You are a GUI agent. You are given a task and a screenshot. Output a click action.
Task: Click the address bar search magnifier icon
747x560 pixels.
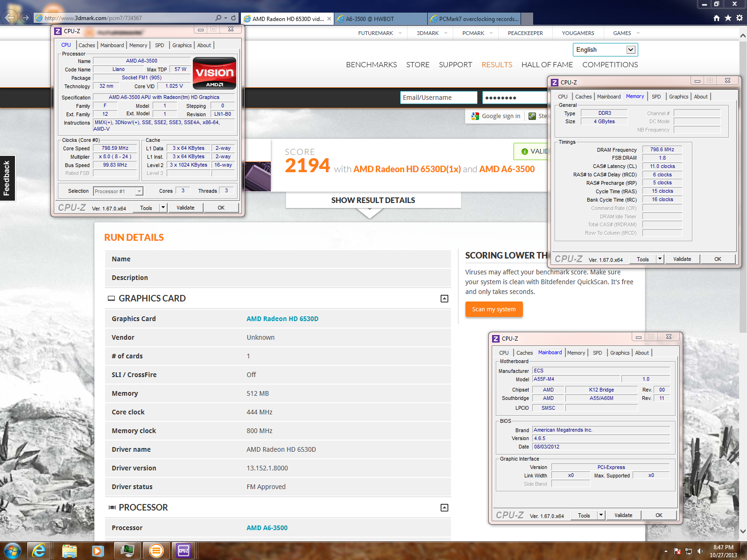218,18
